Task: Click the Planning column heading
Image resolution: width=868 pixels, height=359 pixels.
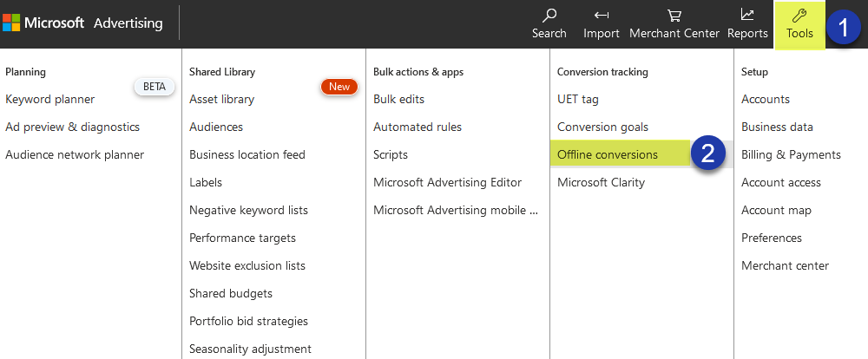Action: (25, 72)
